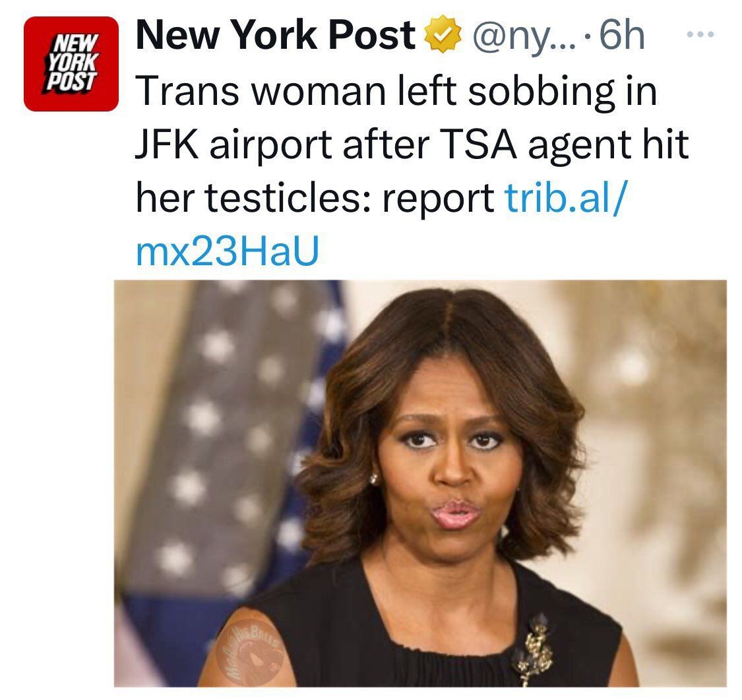This screenshot has width=742, height=700.
Task: Click the New York Post display name
Action: click(x=276, y=34)
